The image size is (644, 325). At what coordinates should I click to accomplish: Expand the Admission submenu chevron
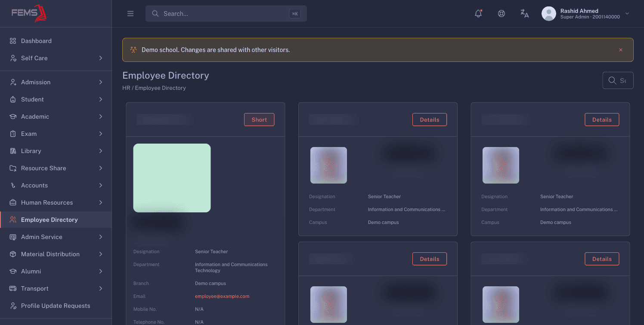101,82
